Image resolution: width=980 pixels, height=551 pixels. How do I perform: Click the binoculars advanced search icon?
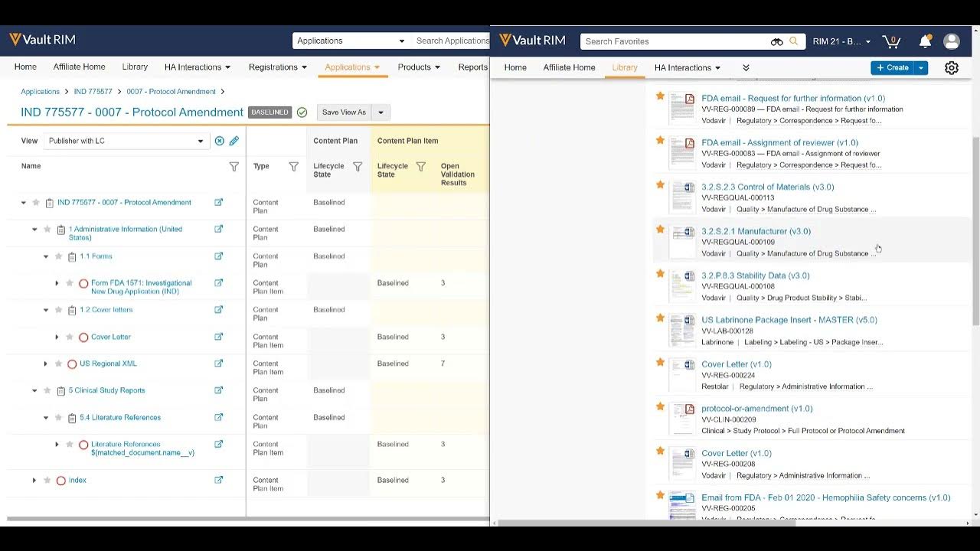point(776,41)
